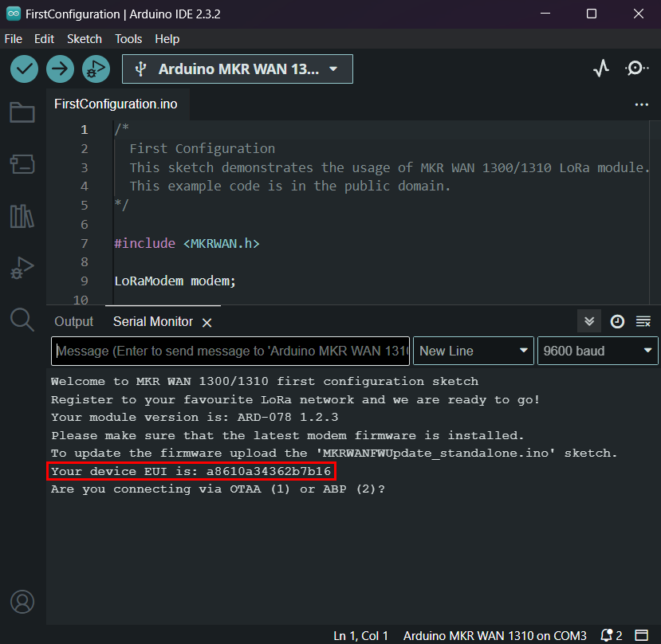Open the Sketchbook folder icon in sidebar
Screen dimensions: 661x644
click(22, 113)
